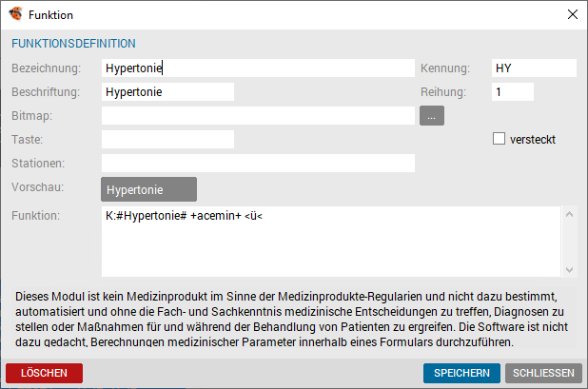Click the Reihung field showing 1

(513, 92)
